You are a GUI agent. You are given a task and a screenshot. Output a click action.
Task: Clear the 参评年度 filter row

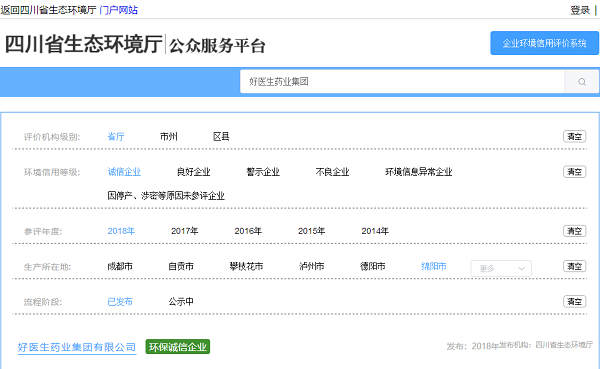pyautogui.click(x=574, y=231)
